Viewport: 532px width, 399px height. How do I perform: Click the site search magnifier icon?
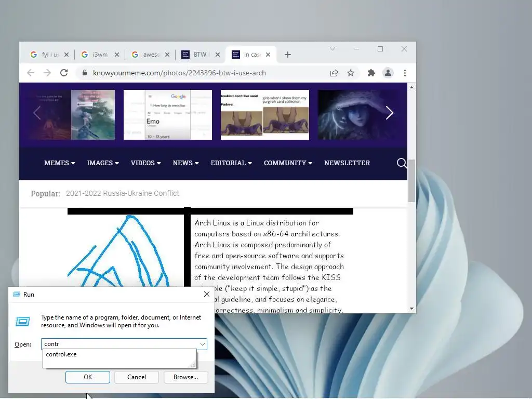[x=402, y=163]
